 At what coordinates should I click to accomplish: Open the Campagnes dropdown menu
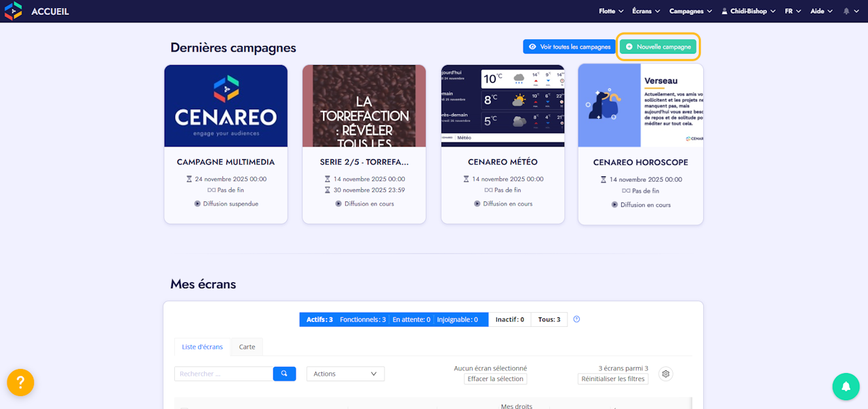[x=690, y=12]
